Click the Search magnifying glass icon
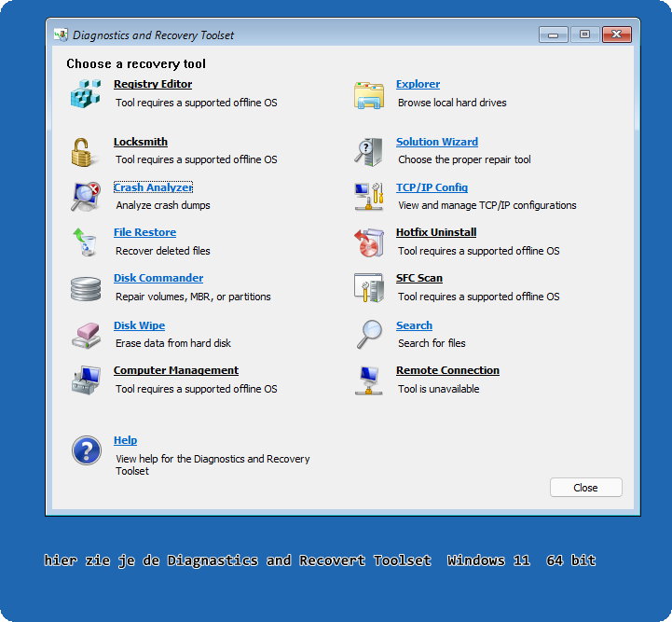The image size is (672, 622). [369, 334]
